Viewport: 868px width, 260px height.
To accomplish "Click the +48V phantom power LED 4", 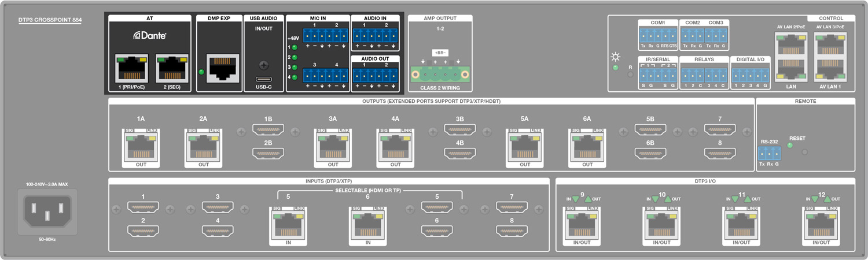I will click(295, 77).
